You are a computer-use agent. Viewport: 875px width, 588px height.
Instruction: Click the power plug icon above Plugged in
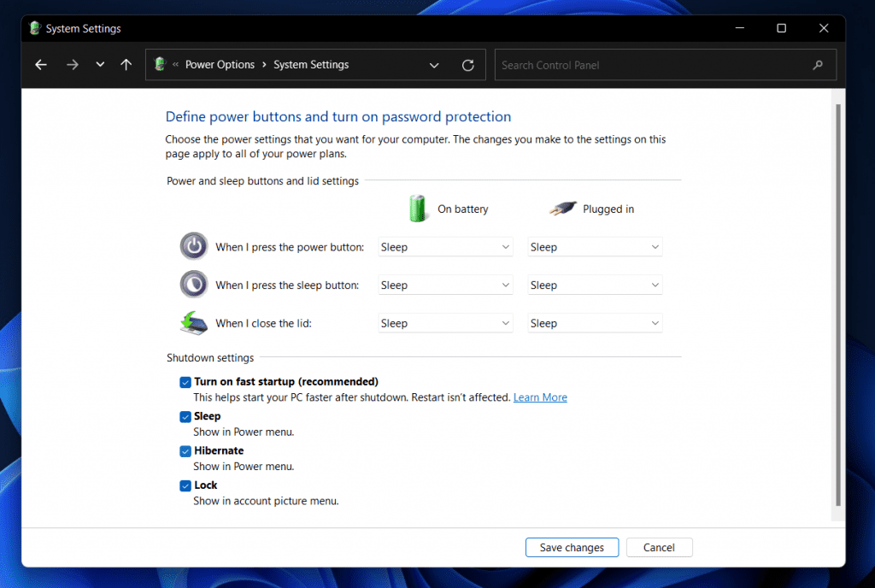561,208
